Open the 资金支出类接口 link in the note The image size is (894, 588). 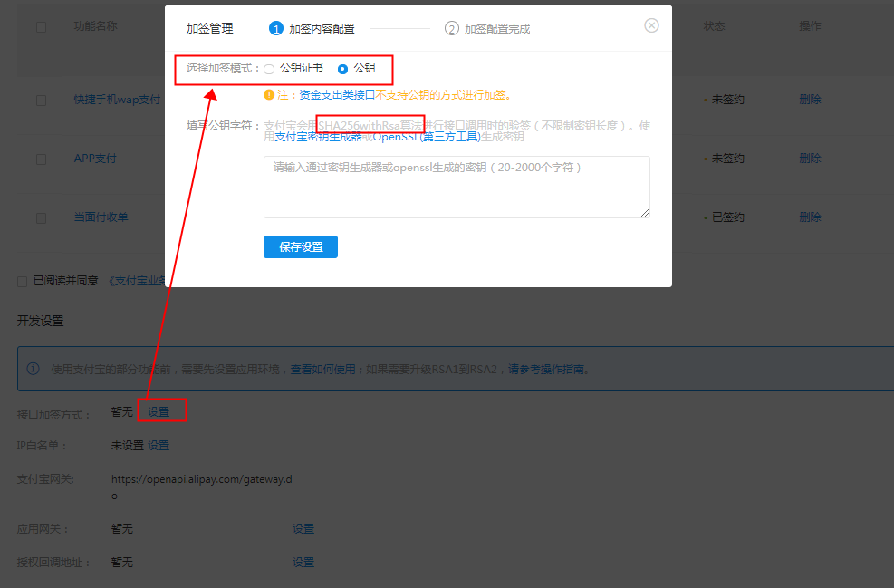tap(337, 94)
